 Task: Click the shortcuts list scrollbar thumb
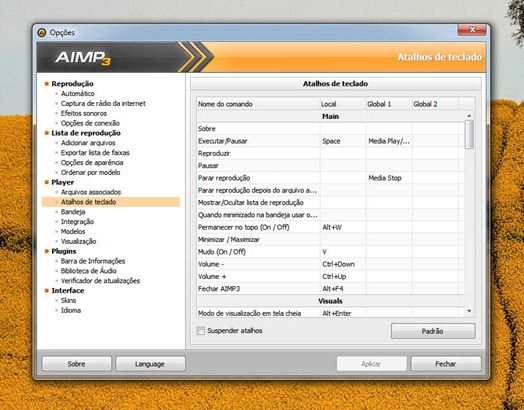tap(469, 134)
